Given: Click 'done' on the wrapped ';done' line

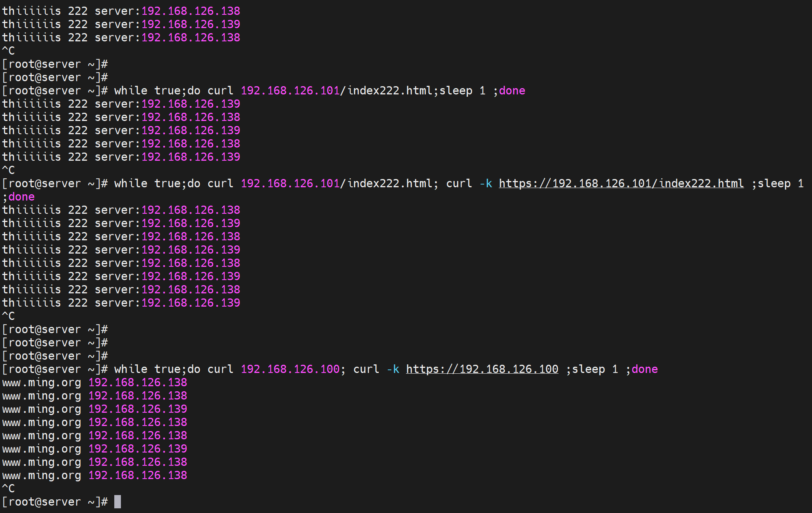Looking at the screenshot, I should pyautogui.click(x=21, y=197).
